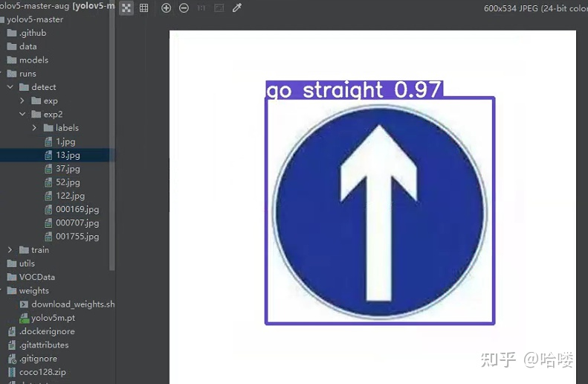This screenshot has width=588, height=384.
Task: Collapse the detect folder
Action: [10, 87]
